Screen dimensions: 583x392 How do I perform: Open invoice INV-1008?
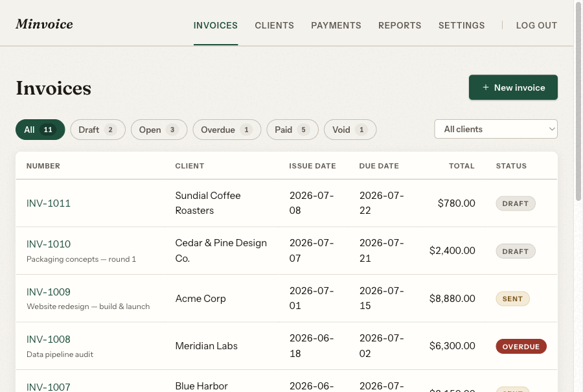pos(49,339)
